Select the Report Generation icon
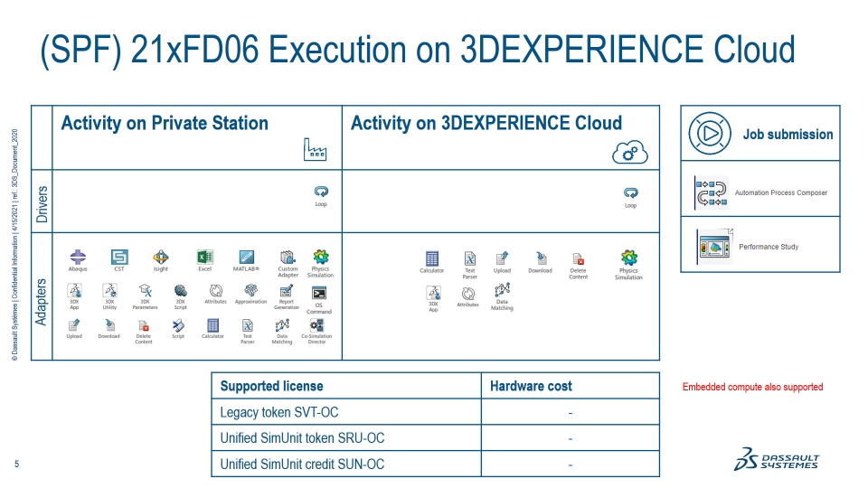 click(287, 291)
